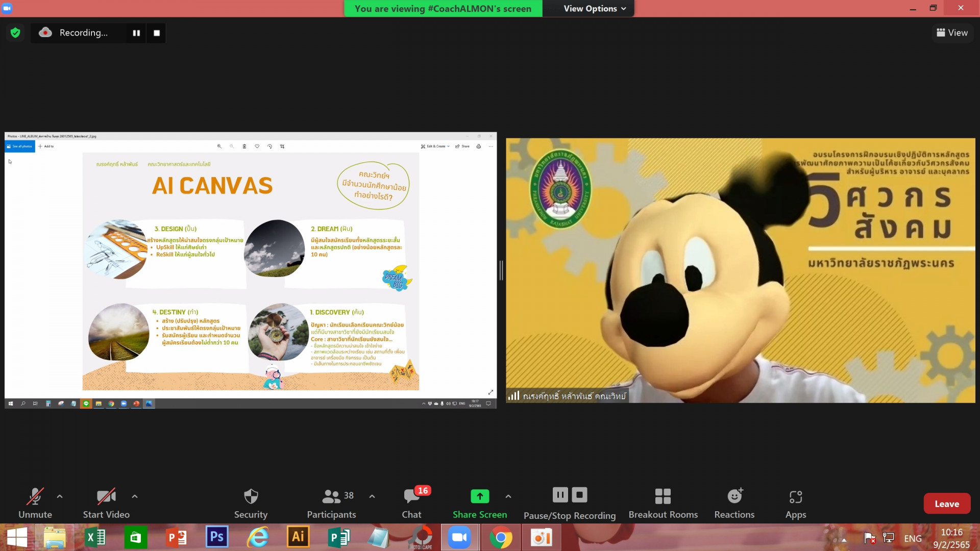Expand share screen options arrow
Viewport: 980px width, 551px height.
click(x=508, y=496)
